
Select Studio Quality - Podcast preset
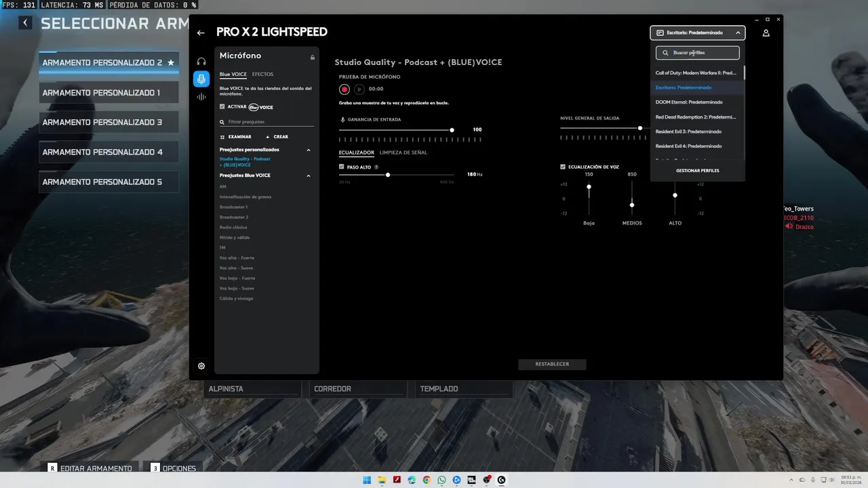(x=245, y=162)
